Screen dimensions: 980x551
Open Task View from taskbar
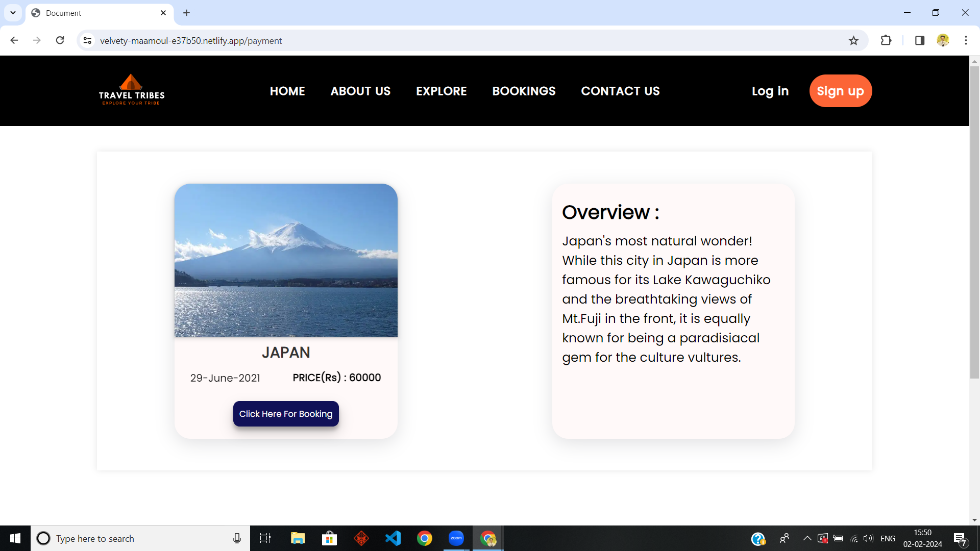(265, 538)
